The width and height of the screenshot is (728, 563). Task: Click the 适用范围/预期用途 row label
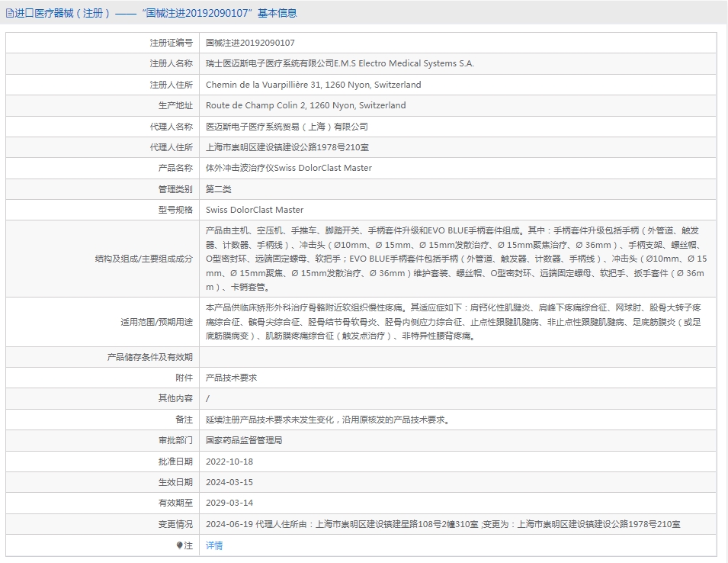156,322
